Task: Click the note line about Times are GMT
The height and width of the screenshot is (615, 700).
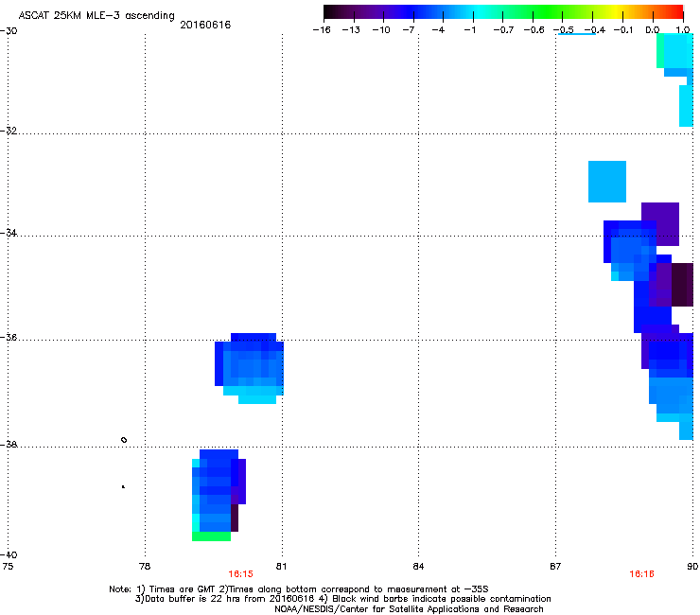Action: tap(299, 589)
